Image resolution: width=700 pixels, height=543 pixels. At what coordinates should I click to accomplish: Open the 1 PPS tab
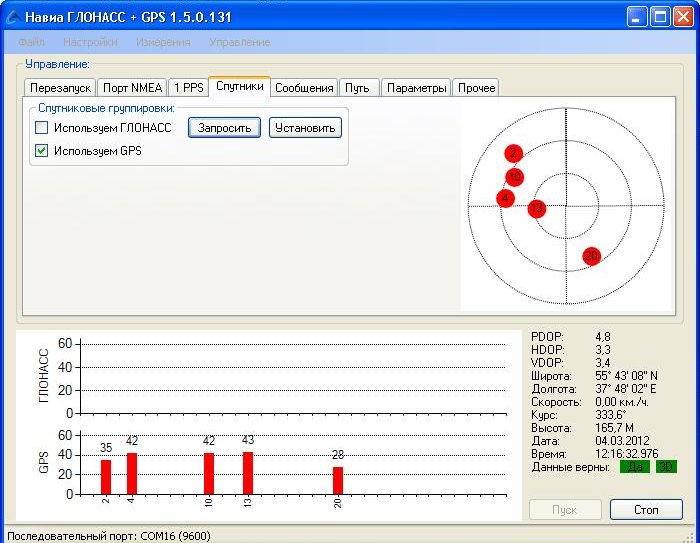click(188, 88)
